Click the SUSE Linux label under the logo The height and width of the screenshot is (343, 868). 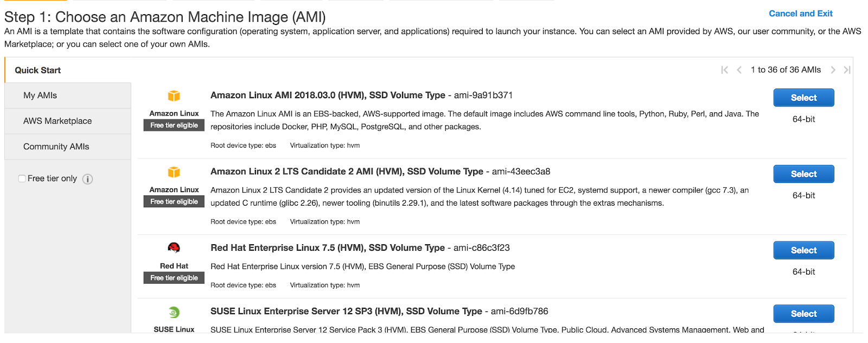(x=174, y=329)
